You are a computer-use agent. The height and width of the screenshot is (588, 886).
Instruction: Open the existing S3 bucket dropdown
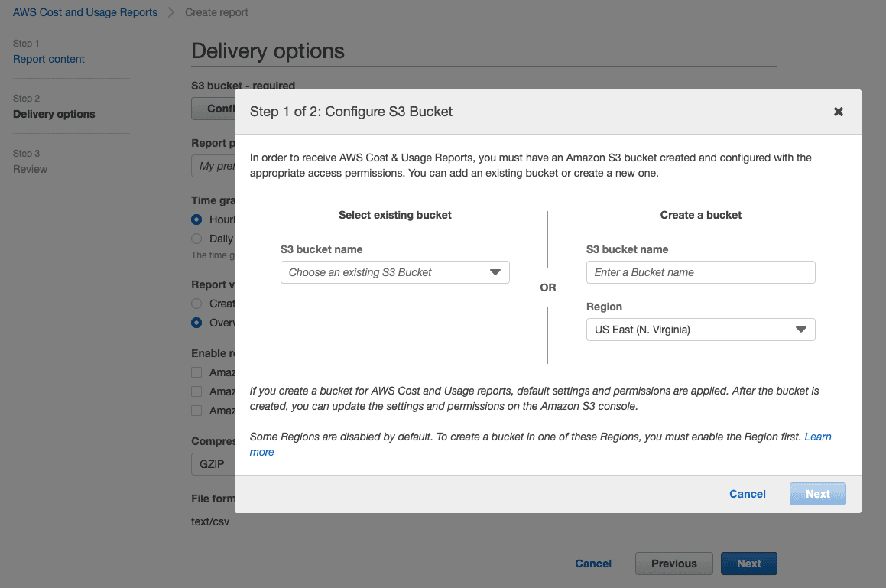coord(394,272)
